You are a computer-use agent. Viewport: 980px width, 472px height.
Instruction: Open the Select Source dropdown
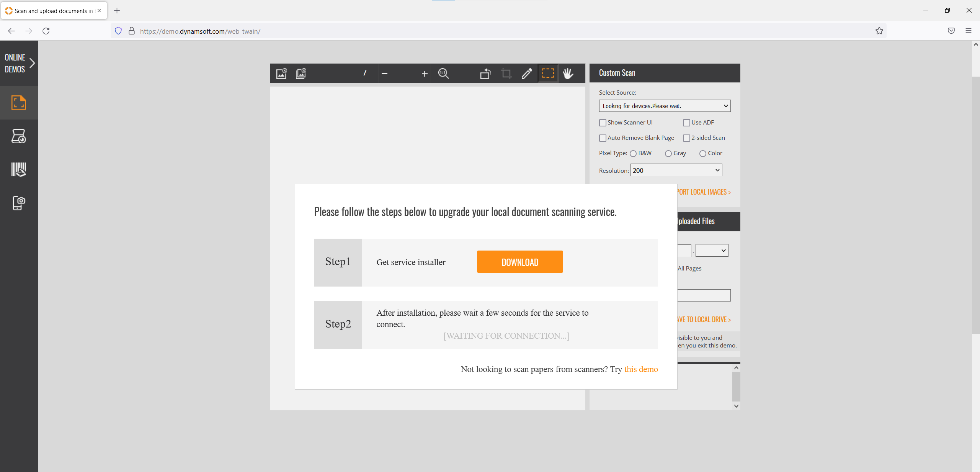[664, 106]
